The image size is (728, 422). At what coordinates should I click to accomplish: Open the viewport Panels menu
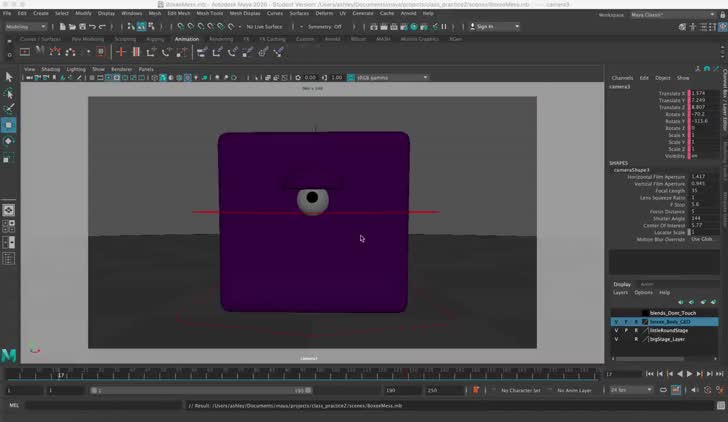coord(146,69)
